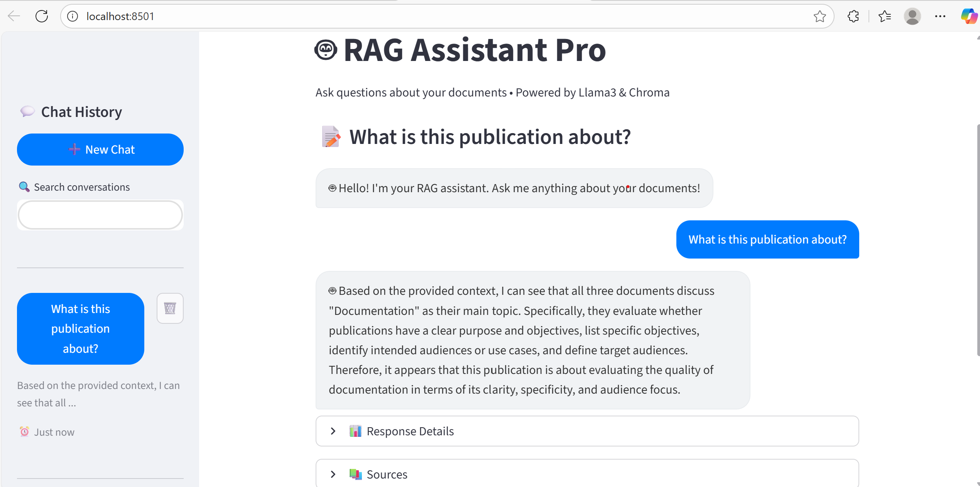Click the user profile avatar icon

pyautogui.click(x=912, y=16)
